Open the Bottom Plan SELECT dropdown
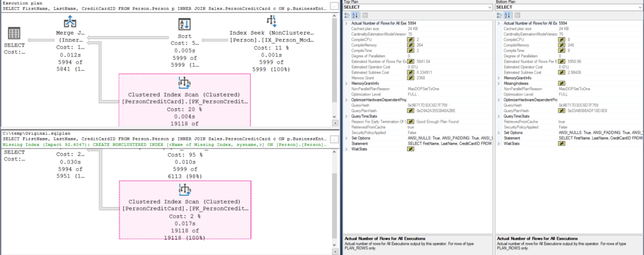Viewport: 644px width, 255px height. pos(639,8)
